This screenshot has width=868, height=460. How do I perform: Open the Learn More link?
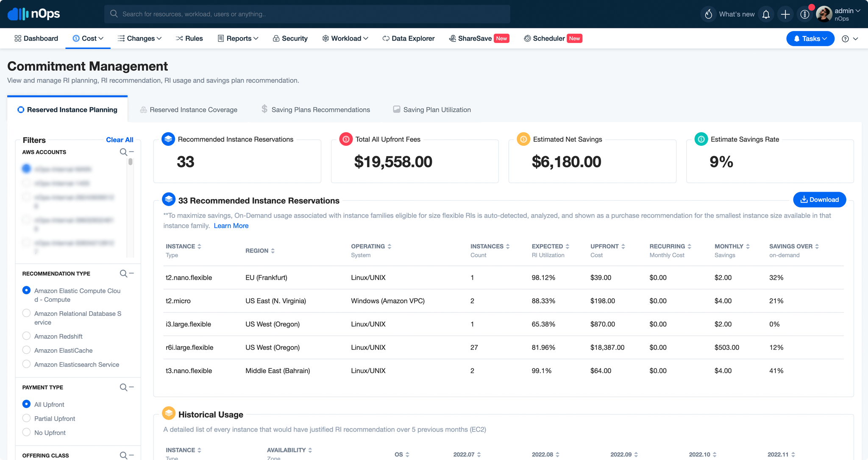tap(231, 226)
